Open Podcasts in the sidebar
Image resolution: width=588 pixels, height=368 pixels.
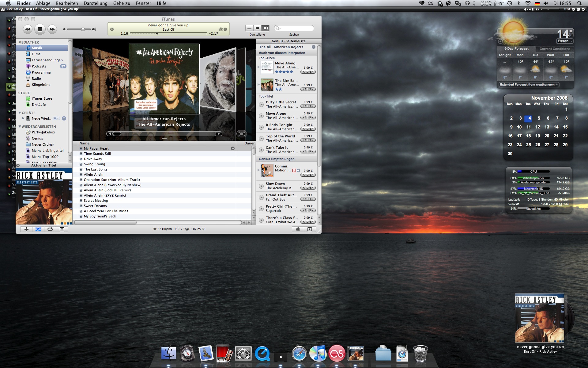tap(42, 66)
